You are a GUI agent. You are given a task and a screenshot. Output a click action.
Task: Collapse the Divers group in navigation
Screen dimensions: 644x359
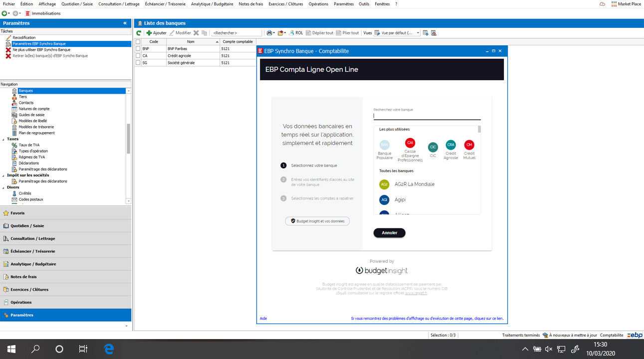tap(3, 187)
